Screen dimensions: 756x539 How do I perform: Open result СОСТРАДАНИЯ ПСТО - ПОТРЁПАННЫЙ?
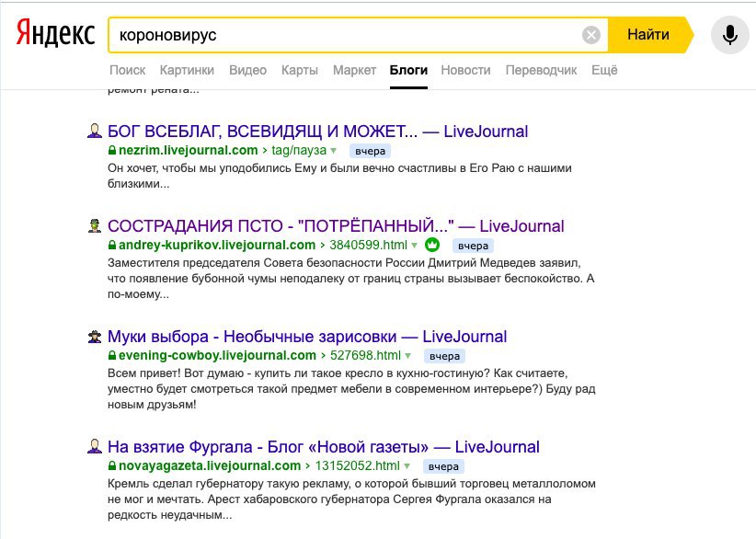click(x=336, y=225)
